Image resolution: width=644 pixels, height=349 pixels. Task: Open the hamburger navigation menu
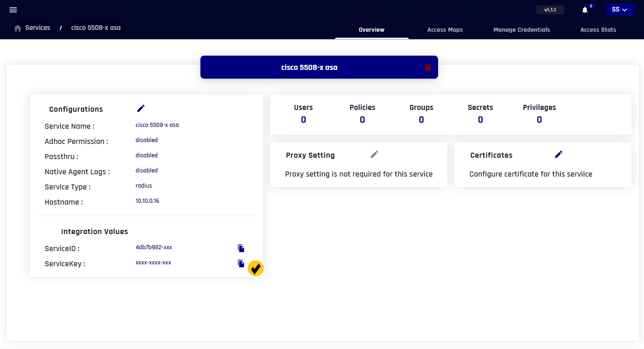pos(13,10)
